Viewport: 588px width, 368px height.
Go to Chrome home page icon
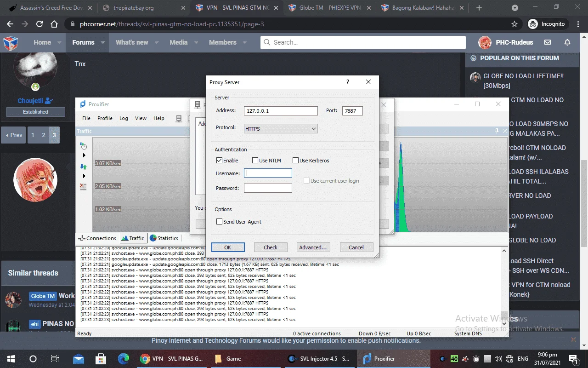pos(54,24)
